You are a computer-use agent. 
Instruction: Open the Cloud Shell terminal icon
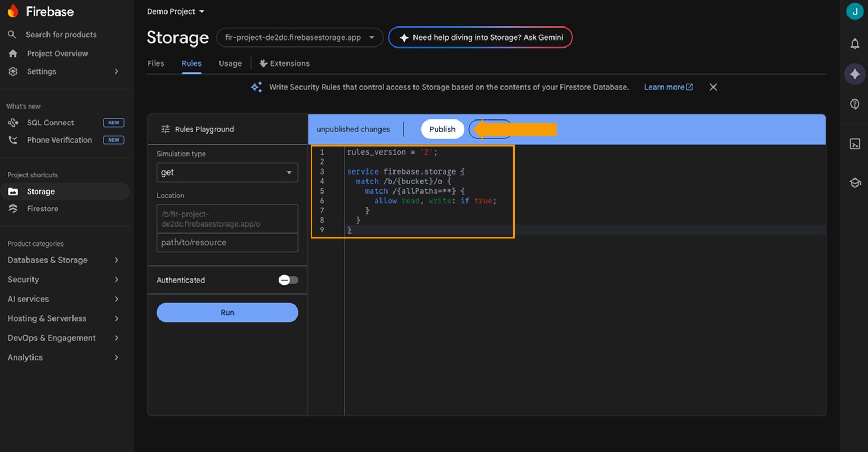(854, 144)
